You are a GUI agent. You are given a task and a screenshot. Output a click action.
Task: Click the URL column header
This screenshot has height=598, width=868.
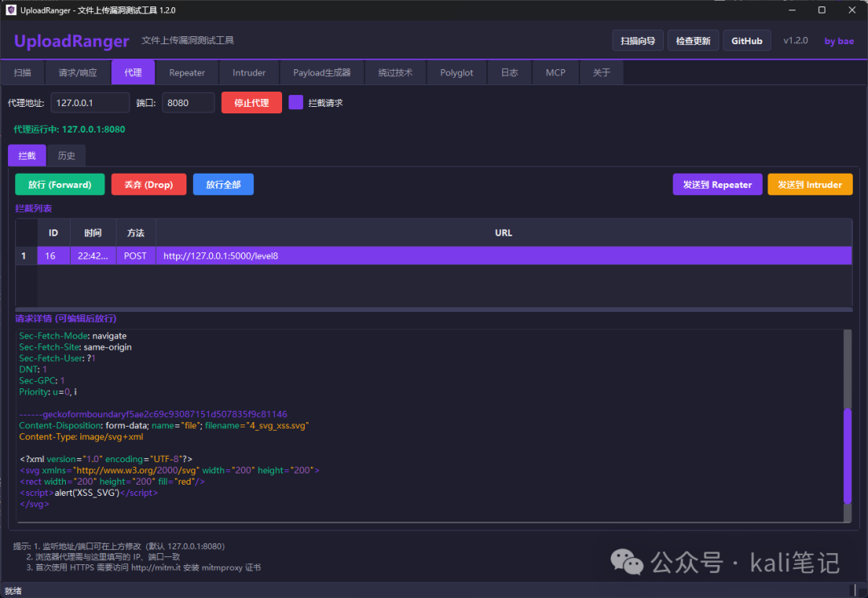[x=503, y=232]
